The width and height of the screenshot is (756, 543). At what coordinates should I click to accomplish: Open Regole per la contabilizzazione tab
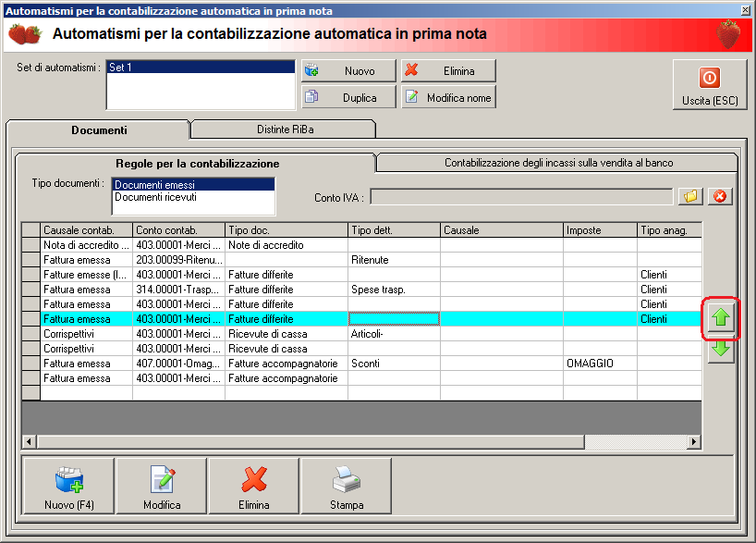pos(197,163)
